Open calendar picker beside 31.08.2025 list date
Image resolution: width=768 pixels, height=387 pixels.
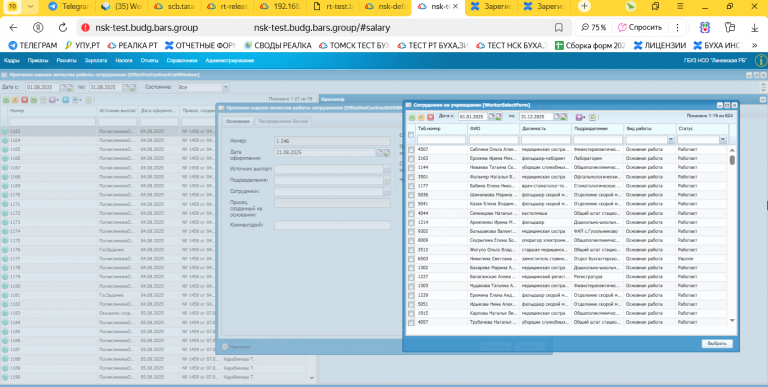pos(126,87)
